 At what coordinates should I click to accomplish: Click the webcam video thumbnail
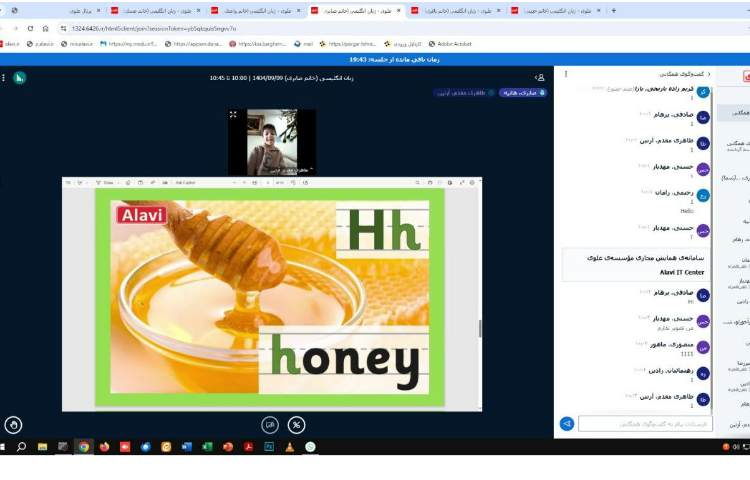coord(272,142)
